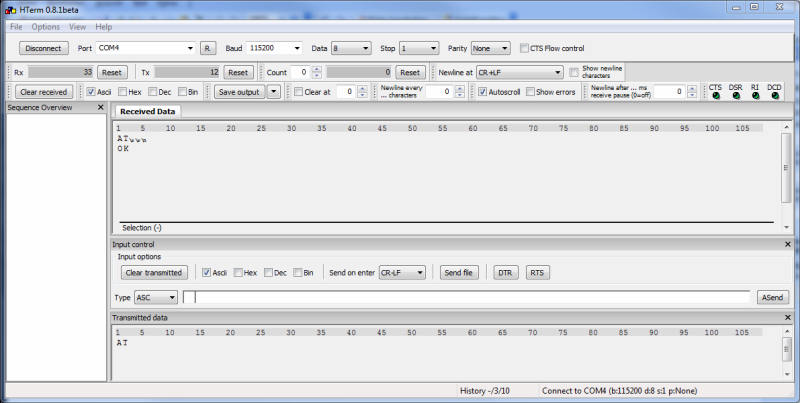Switch to the Received Data tab
Viewport: 800px width, 403px height.
point(148,111)
